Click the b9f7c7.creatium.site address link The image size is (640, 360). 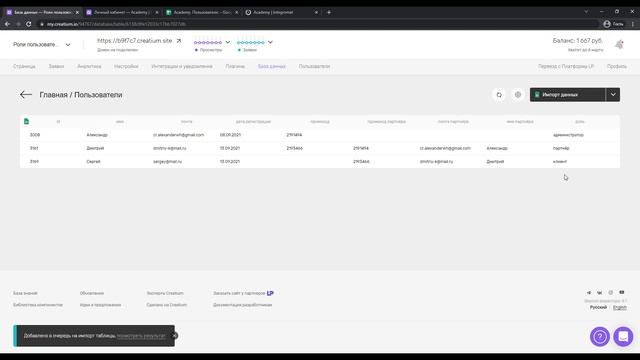pyautogui.click(x=134, y=41)
